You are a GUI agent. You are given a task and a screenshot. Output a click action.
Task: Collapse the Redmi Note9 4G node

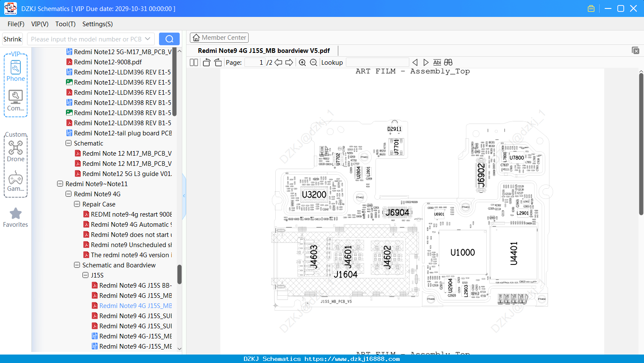point(69,194)
